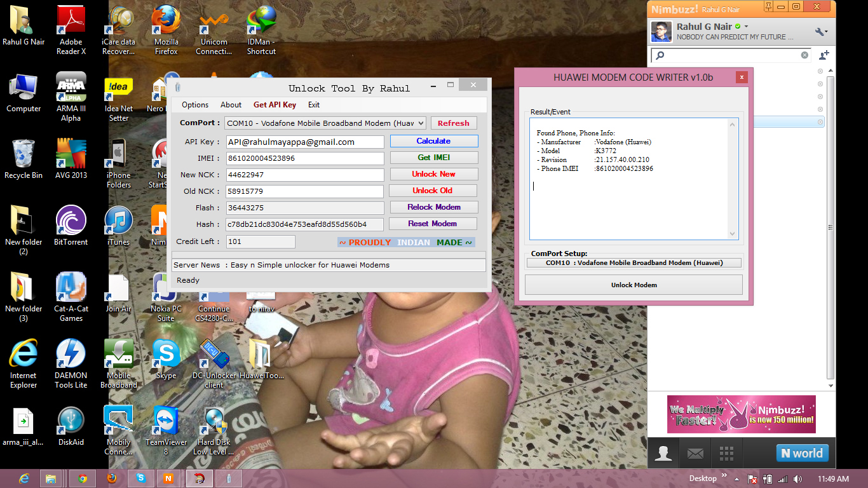Click Get API Key menu item

point(275,105)
